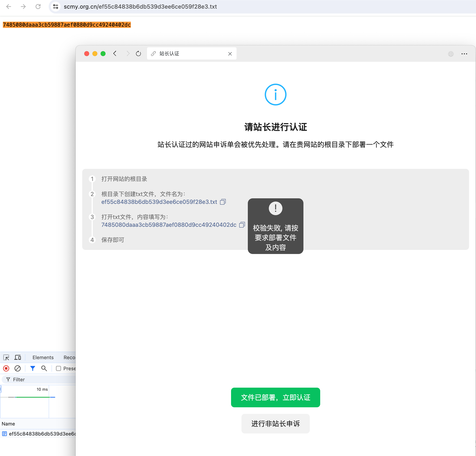Go back in the 站长认证 window

click(x=115, y=53)
